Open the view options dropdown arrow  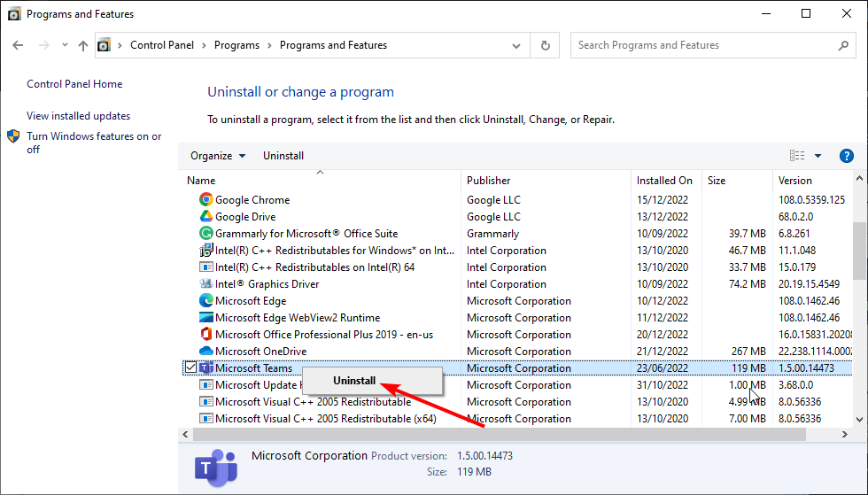tap(818, 156)
